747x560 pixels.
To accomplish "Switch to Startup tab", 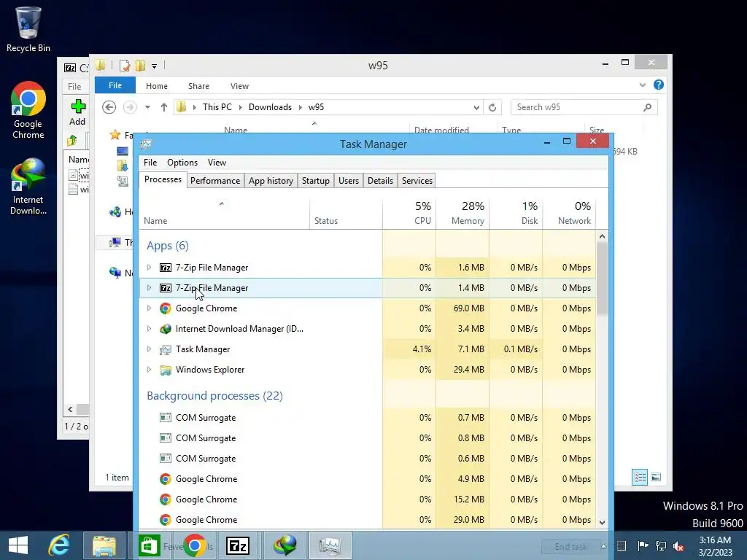I will (x=315, y=181).
